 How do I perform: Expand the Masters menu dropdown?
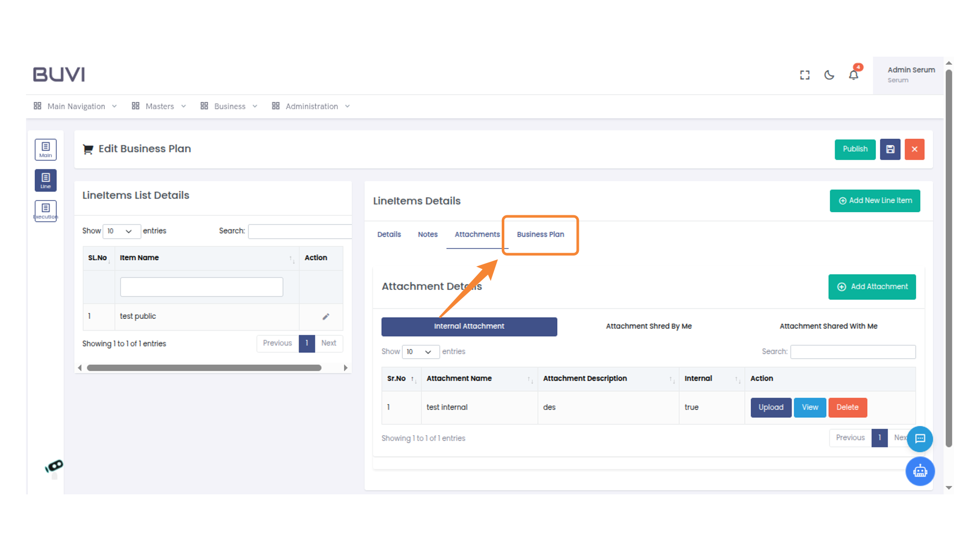[x=159, y=106]
